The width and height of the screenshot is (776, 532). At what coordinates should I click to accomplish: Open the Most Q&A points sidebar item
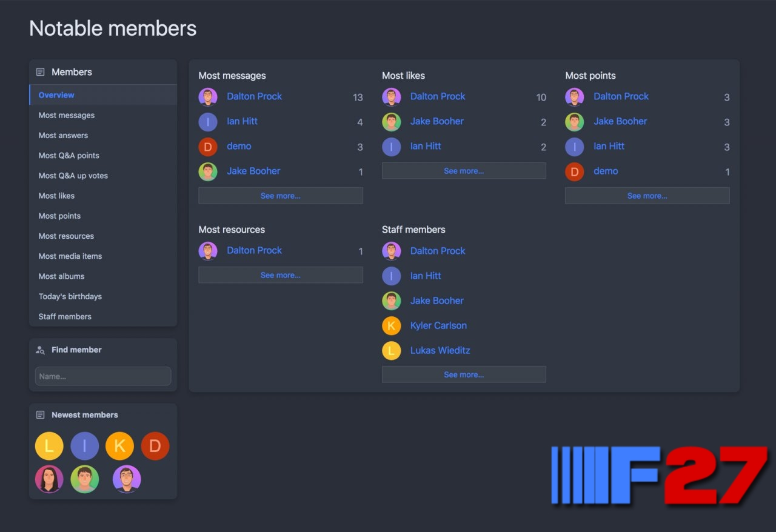click(69, 156)
